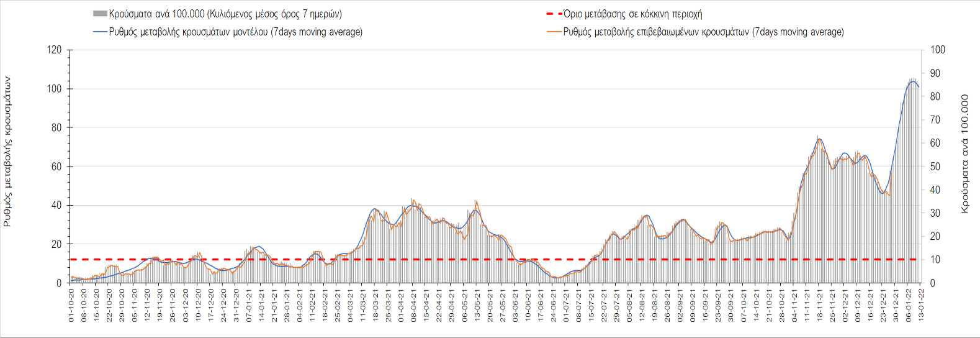980x338 pixels.
Task: Click the blue line legend marker
Action: pyautogui.click(x=100, y=32)
